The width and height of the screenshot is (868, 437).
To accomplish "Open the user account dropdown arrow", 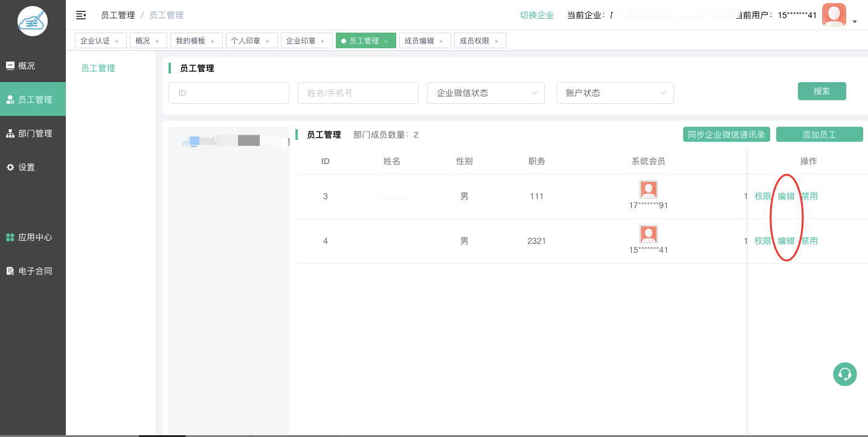I will (x=855, y=22).
